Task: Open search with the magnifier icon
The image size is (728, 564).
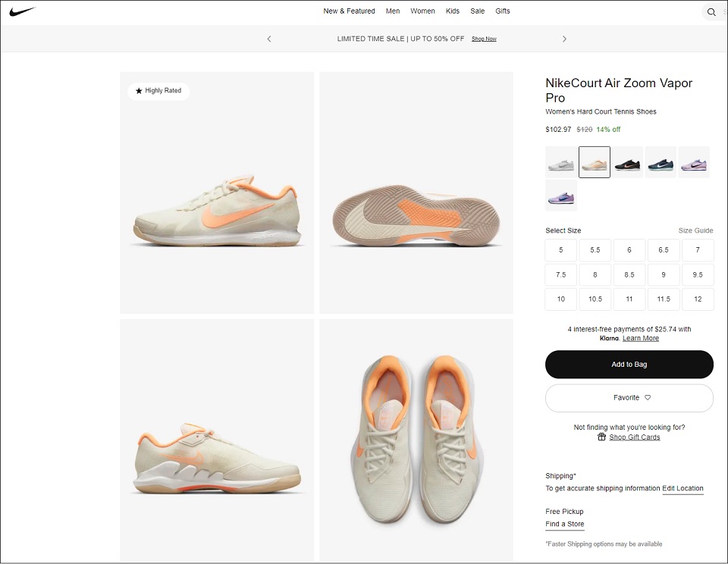Action: [711, 12]
